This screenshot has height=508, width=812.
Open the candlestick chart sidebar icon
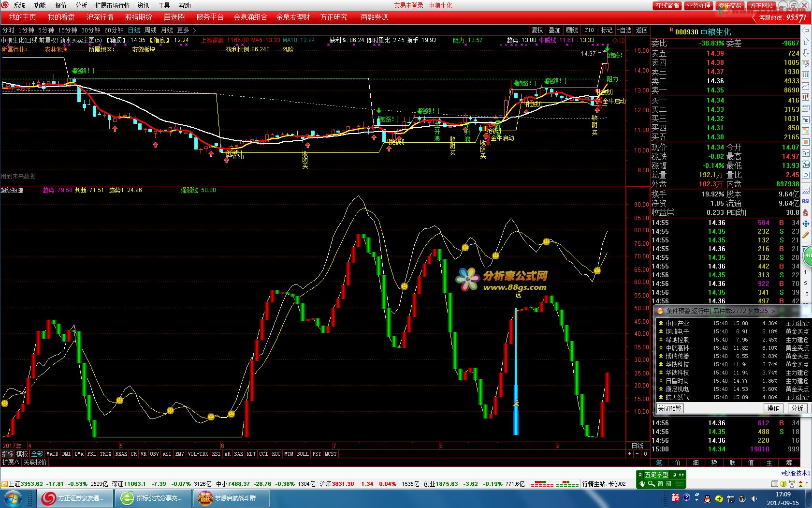[x=806, y=97]
